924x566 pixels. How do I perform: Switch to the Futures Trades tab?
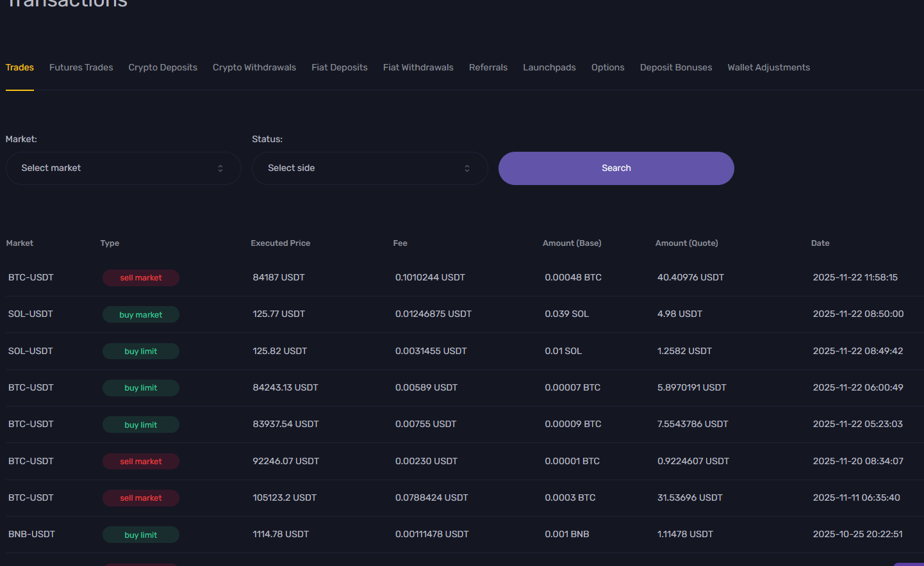pyautogui.click(x=81, y=67)
